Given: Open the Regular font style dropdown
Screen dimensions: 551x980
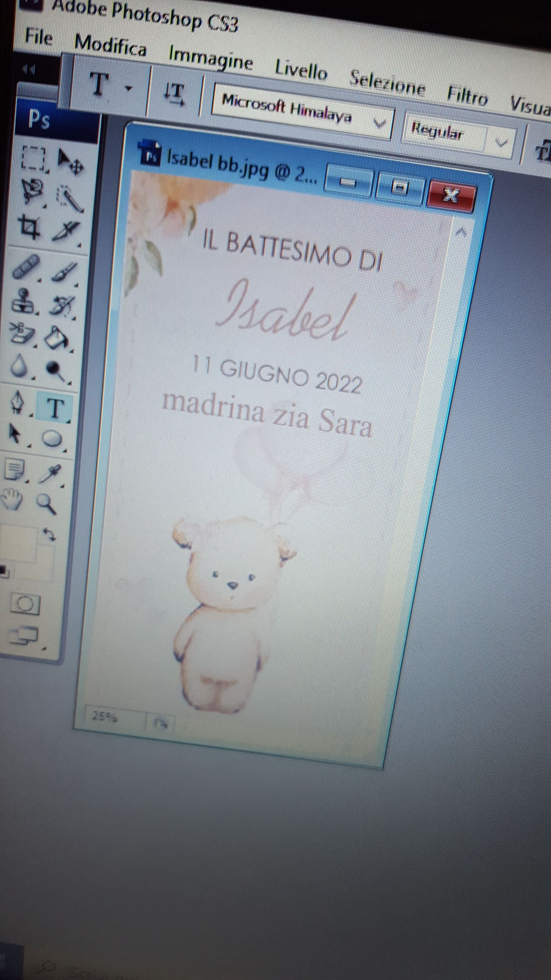Looking at the screenshot, I should tap(501, 143).
